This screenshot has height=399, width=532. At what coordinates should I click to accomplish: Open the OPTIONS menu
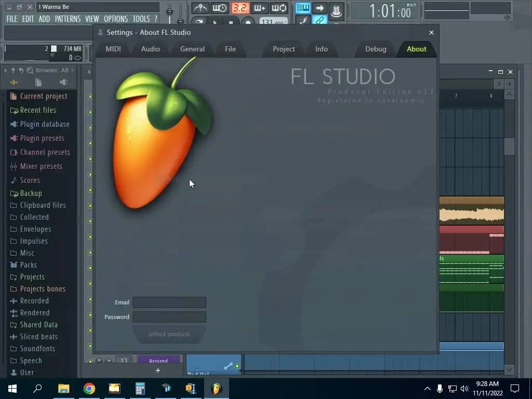tap(116, 19)
